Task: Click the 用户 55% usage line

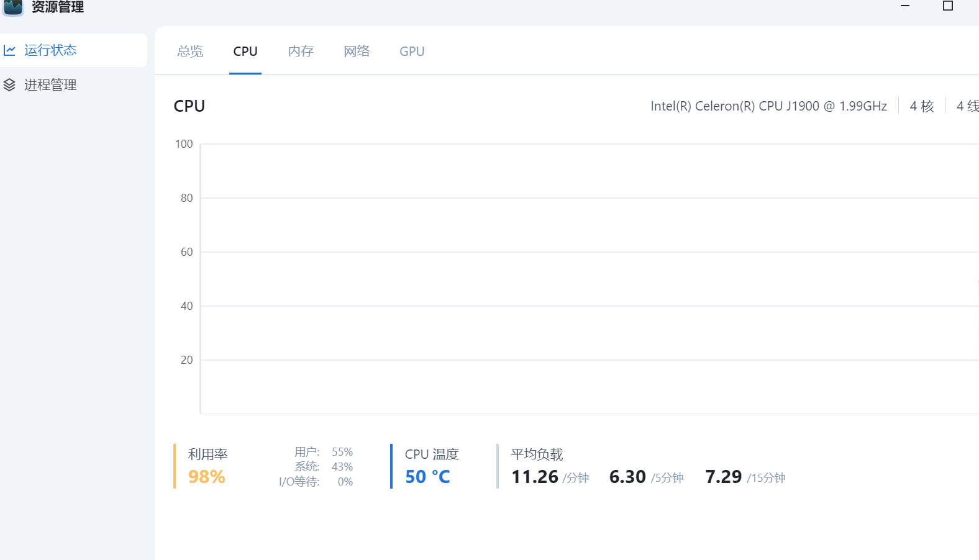Action: pos(324,452)
